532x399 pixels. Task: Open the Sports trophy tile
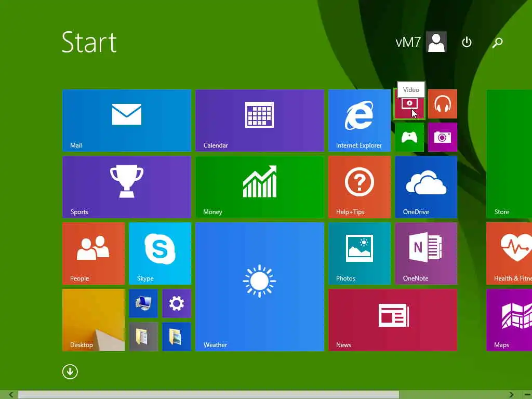[x=127, y=187]
